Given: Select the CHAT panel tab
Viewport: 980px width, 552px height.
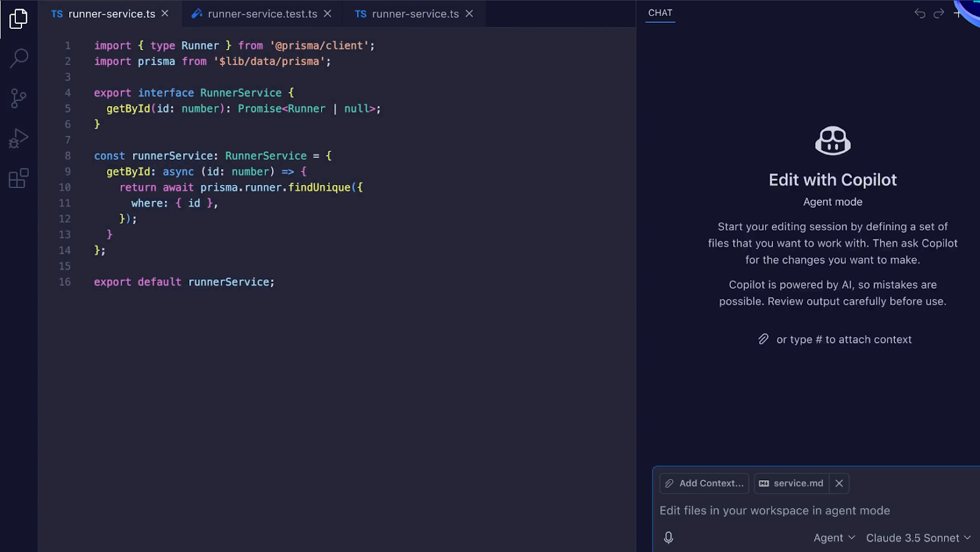Looking at the screenshot, I should [x=660, y=12].
